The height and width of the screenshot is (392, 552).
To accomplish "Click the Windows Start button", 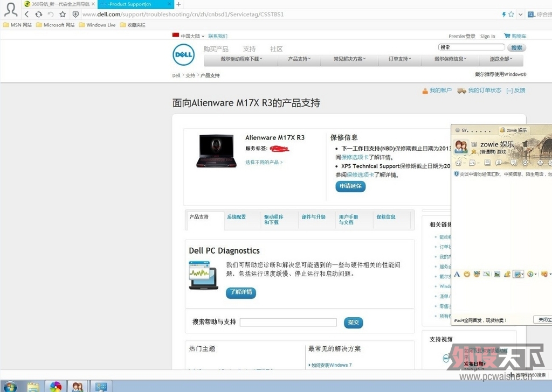I will (10, 387).
